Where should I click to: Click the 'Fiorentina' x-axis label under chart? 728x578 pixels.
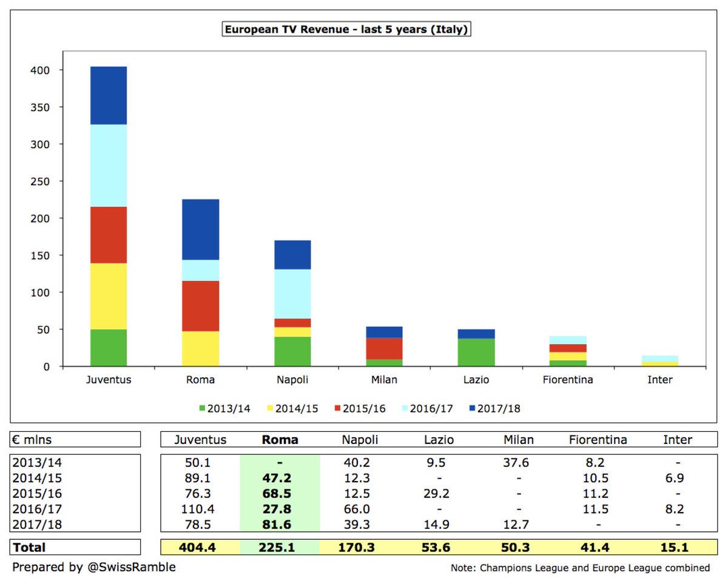(568, 380)
